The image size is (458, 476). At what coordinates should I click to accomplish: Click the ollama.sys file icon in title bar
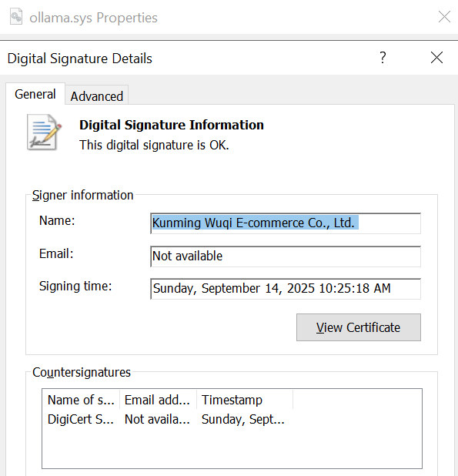[16, 17]
